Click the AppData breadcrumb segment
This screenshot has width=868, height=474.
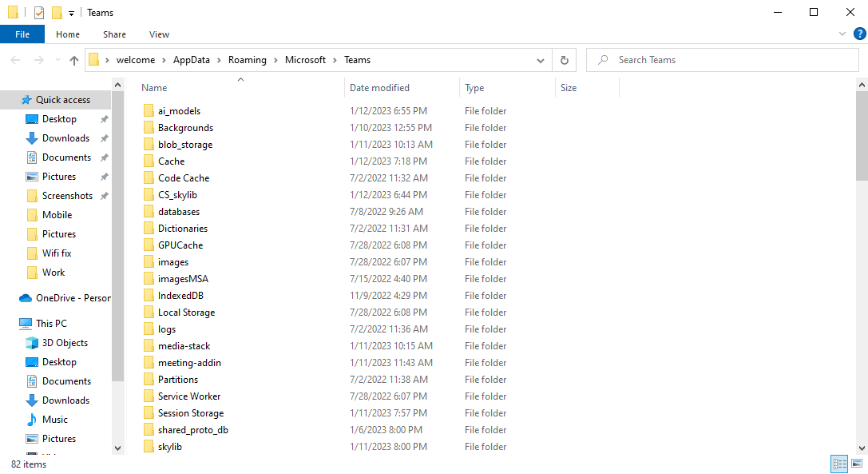click(192, 60)
